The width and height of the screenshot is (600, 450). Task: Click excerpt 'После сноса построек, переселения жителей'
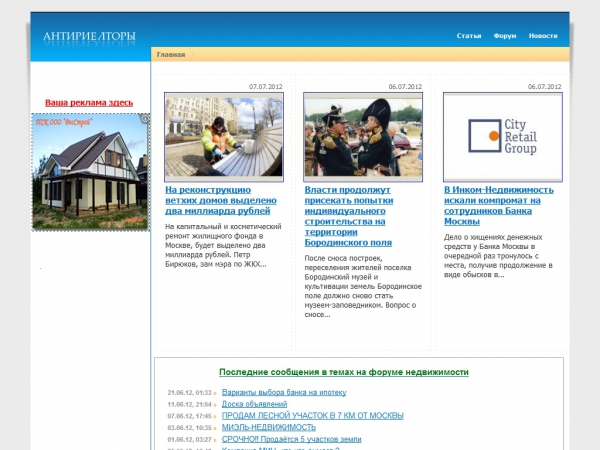coord(363,286)
